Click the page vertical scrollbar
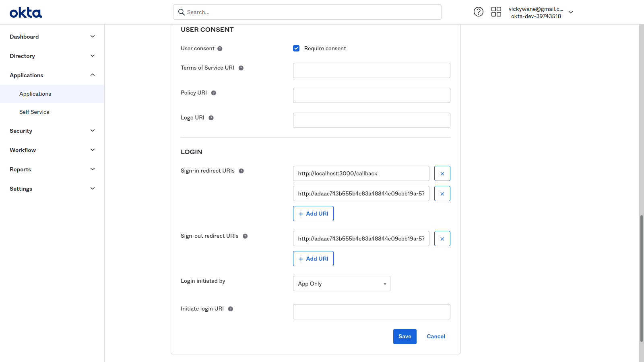Screen dimensions: 644x362 641,278
